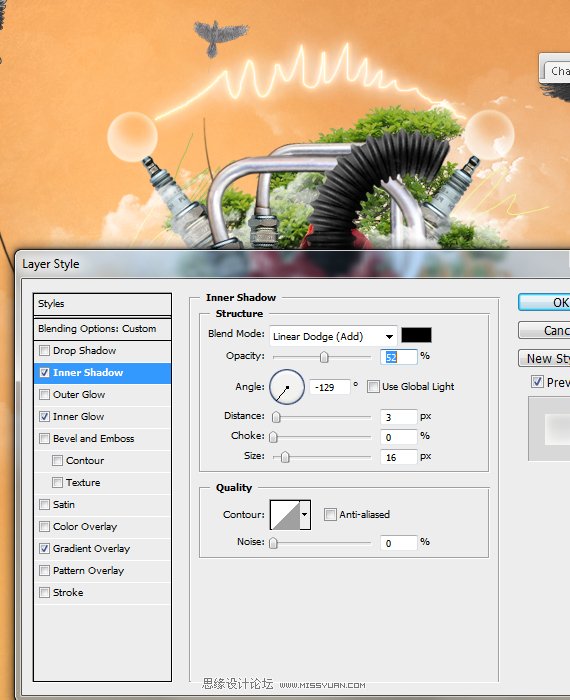The image size is (570, 700).
Task: Click the Distance value field
Action: (x=399, y=417)
